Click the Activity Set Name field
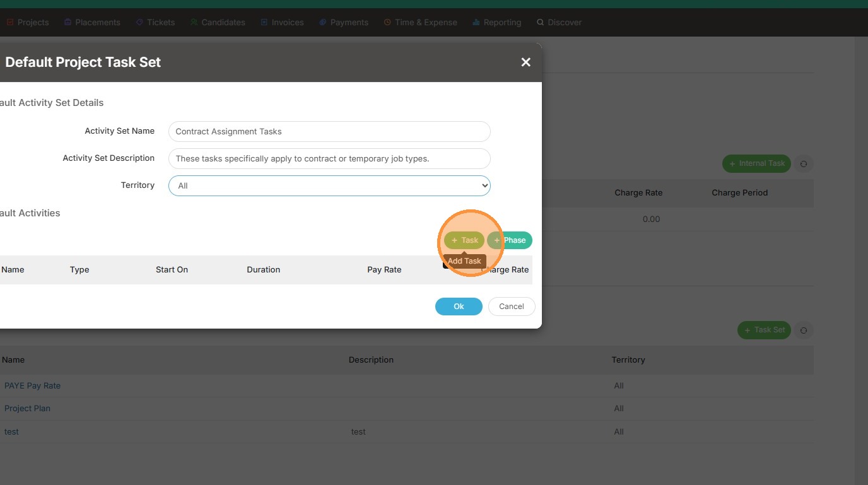Screen dimensions: 868x485 tap(329, 131)
